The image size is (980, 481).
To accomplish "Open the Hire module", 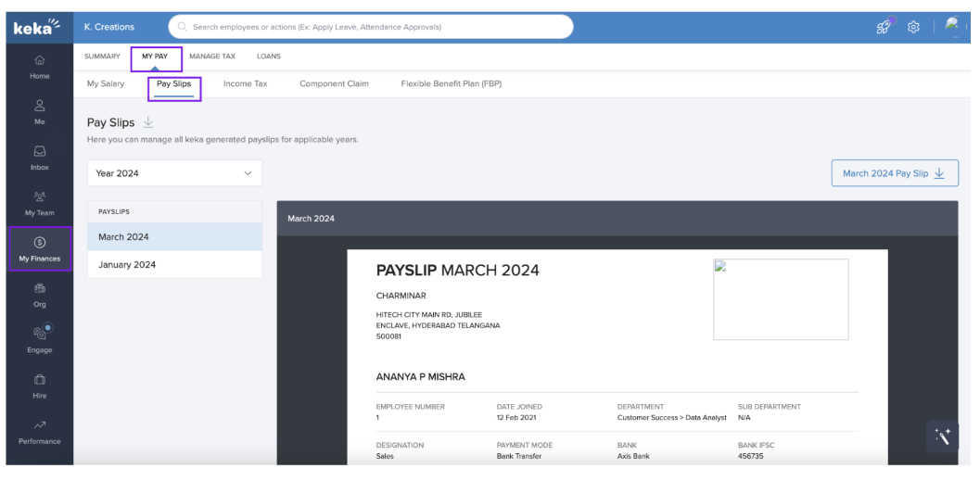I will click(40, 386).
